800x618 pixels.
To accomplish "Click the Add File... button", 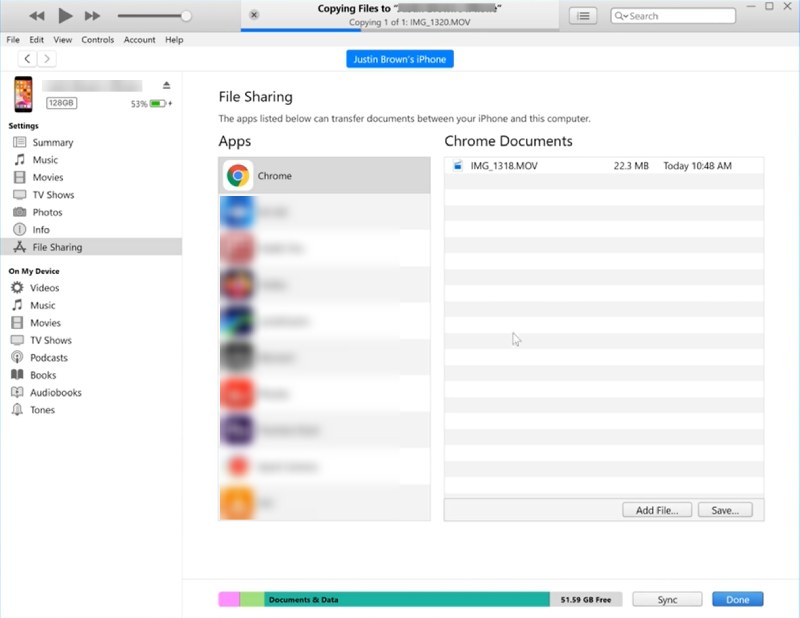I will click(x=657, y=510).
